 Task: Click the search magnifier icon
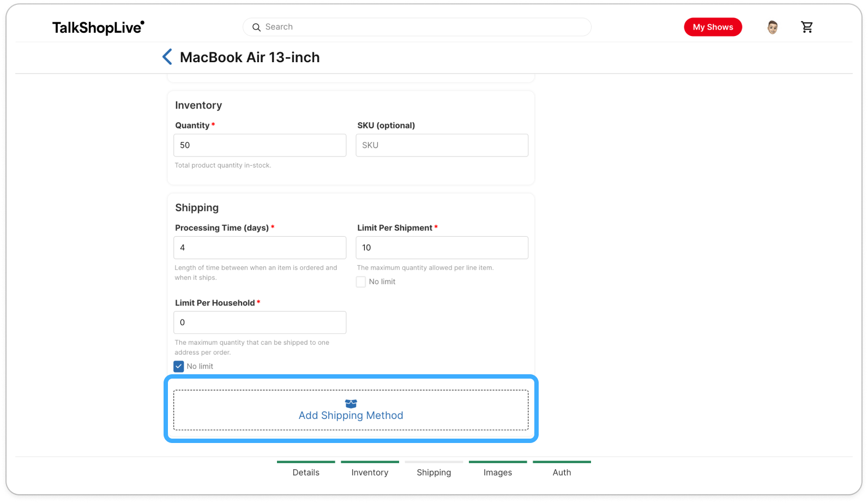pos(256,27)
